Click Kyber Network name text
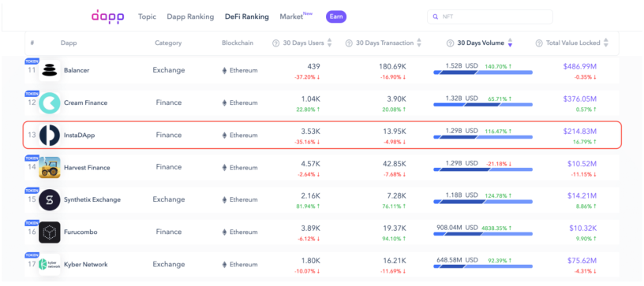The width and height of the screenshot is (644, 286). coord(86,265)
